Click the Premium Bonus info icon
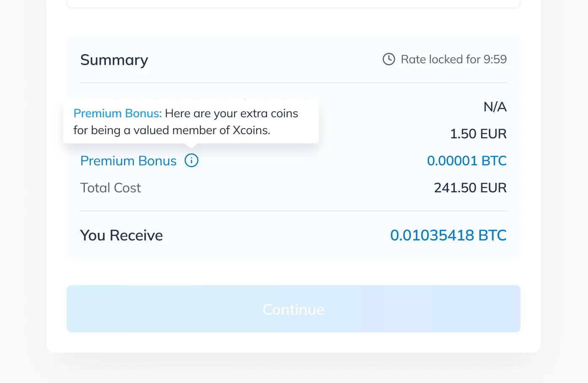 coord(192,160)
